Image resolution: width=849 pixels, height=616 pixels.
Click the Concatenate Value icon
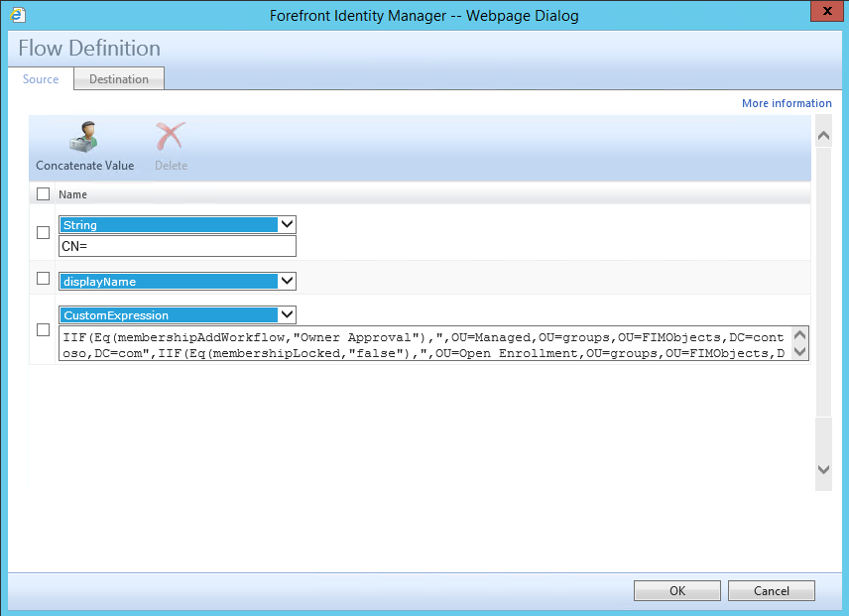click(x=84, y=137)
